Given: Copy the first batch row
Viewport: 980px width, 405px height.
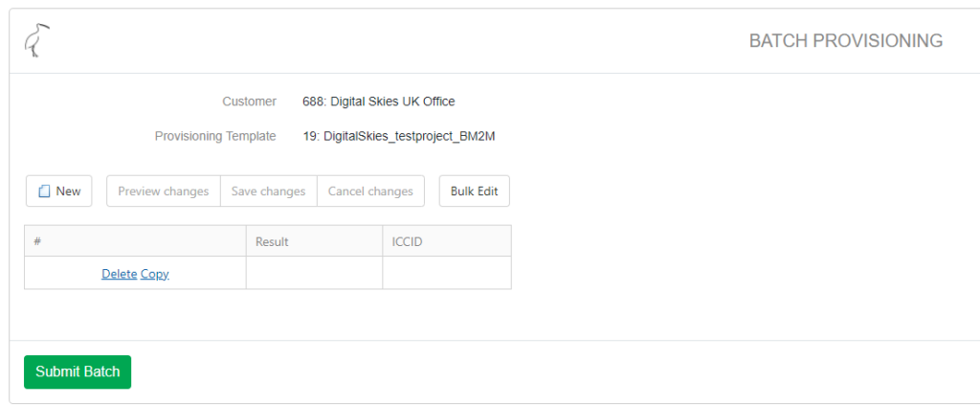Looking at the screenshot, I should pyautogui.click(x=155, y=274).
